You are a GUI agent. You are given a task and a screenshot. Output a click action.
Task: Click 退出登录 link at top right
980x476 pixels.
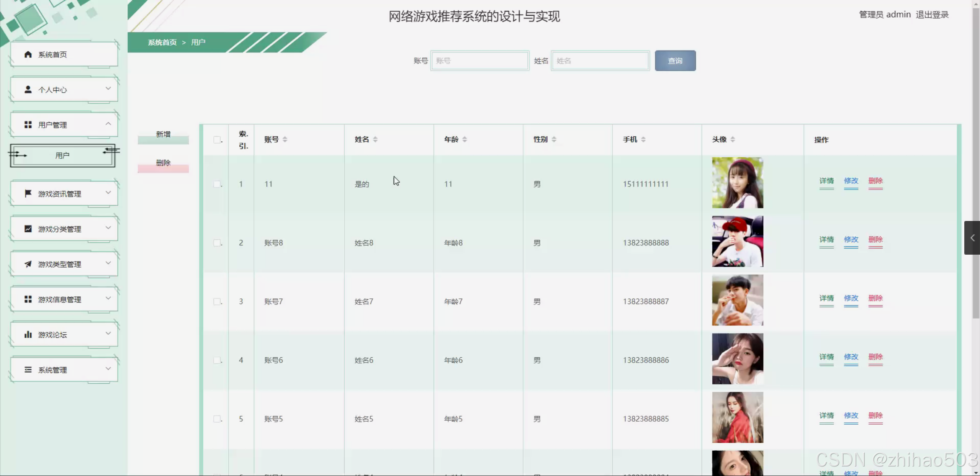click(932, 15)
